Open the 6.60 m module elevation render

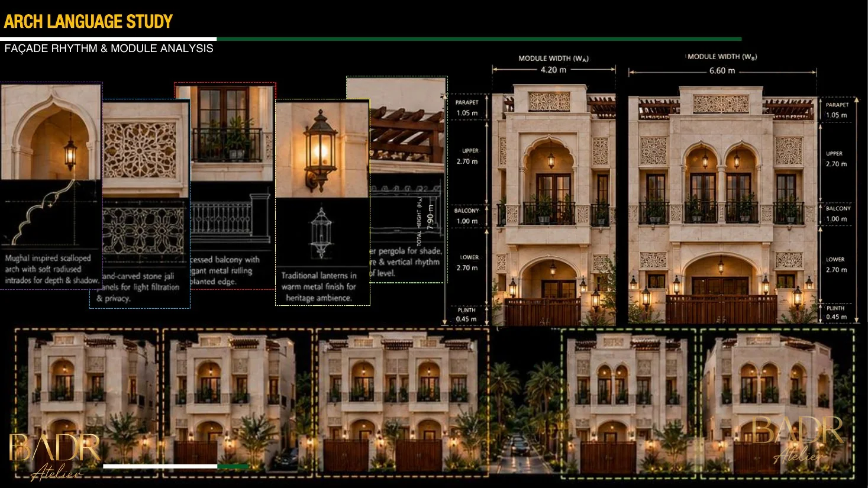pyautogui.click(x=723, y=205)
